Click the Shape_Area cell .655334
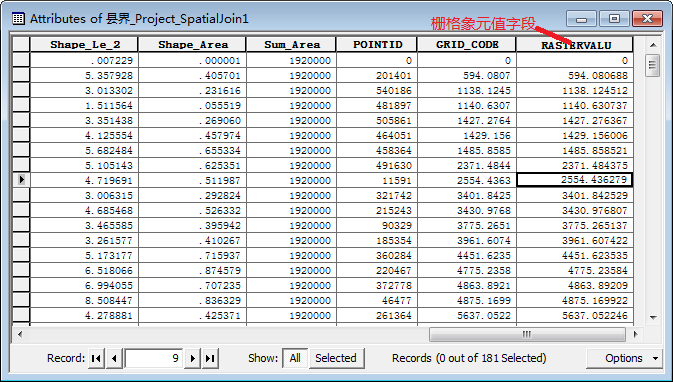The height and width of the screenshot is (382, 673). coord(192,151)
